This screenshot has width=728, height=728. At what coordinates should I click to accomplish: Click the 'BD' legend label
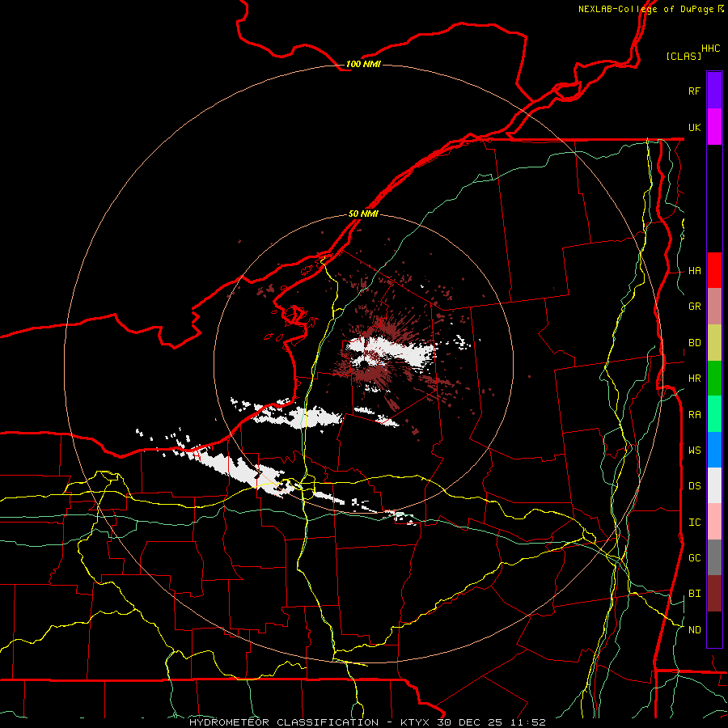coord(694,343)
